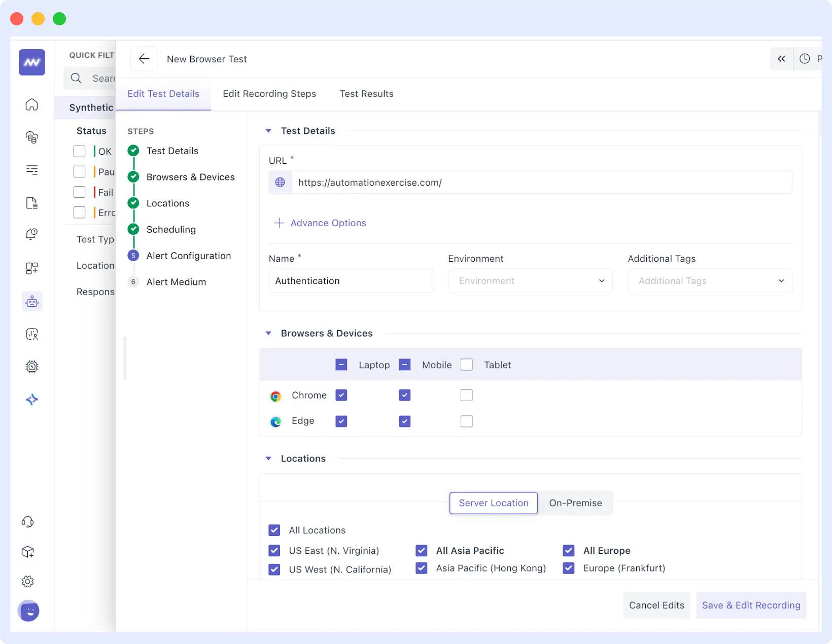Click the plus icon before Advance Options
Screen dimensions: 832x644
point(279,223)
